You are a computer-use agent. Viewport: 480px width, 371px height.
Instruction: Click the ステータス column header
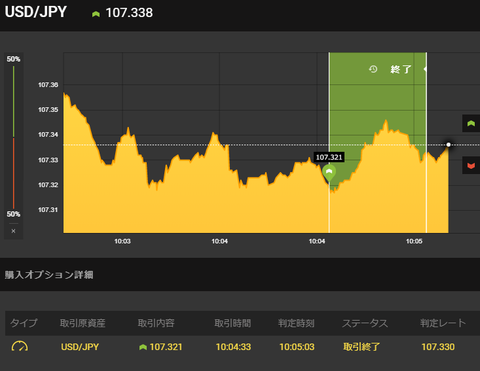365,323
